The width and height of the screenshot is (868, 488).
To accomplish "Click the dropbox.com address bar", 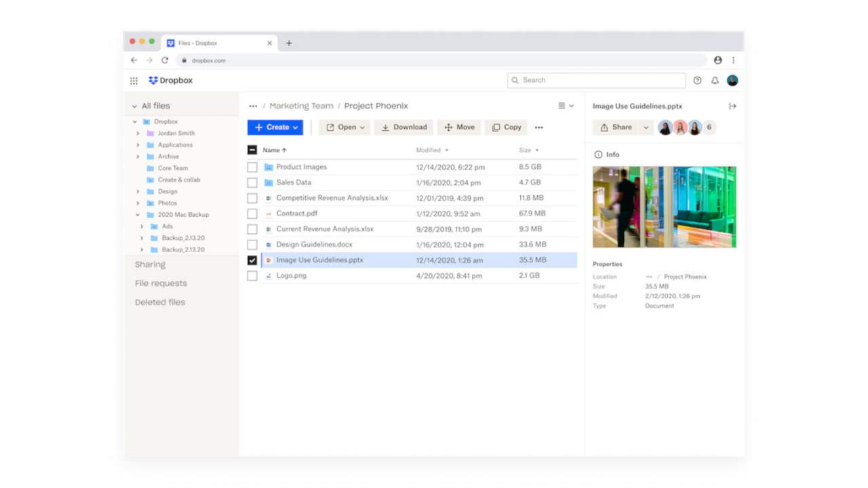I will point(441,60).
